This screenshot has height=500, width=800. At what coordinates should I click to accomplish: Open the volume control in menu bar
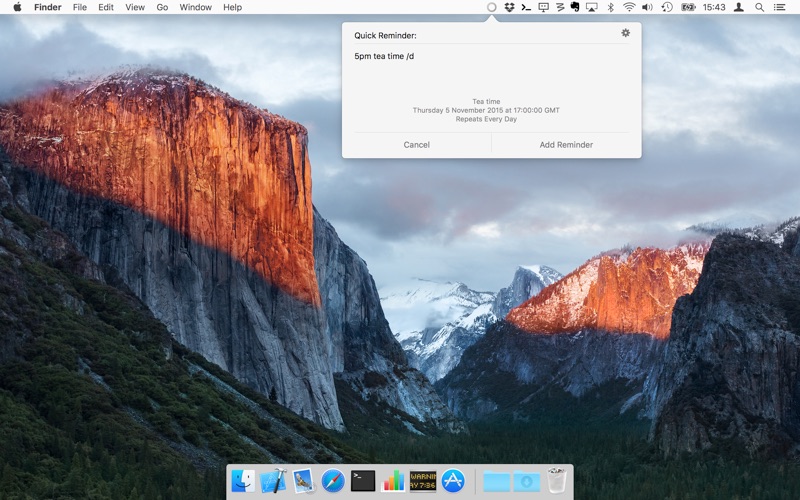[x=647, y=7]
